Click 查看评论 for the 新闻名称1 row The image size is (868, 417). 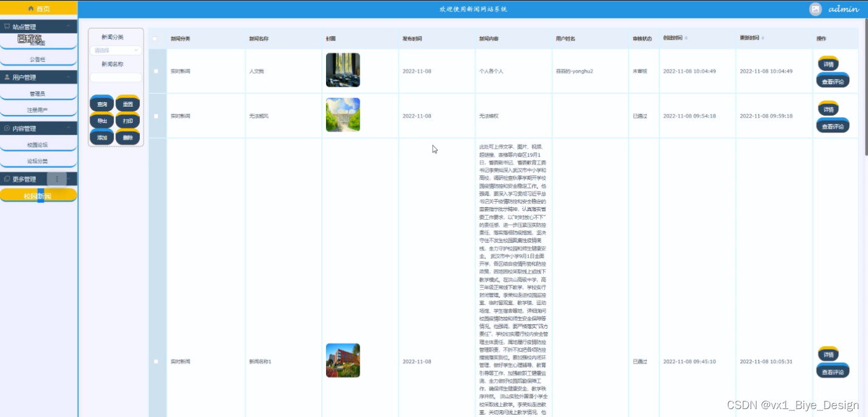click(x=833, y=371)
